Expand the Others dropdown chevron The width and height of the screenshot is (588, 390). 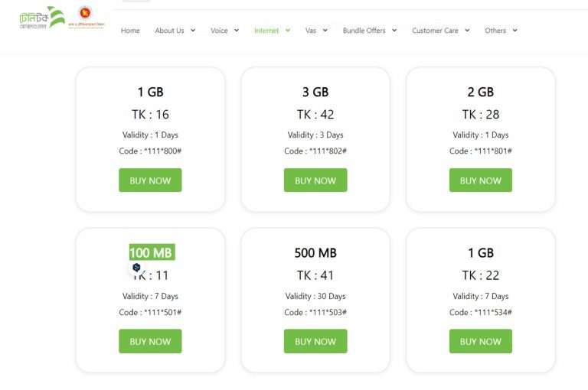coord(514,31)
